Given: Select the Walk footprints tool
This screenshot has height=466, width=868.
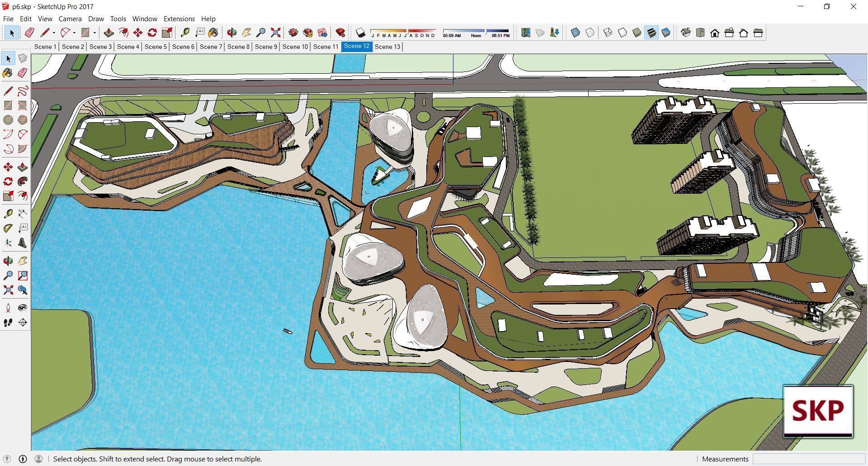Looking at the screenshot, I should (8, 323).
